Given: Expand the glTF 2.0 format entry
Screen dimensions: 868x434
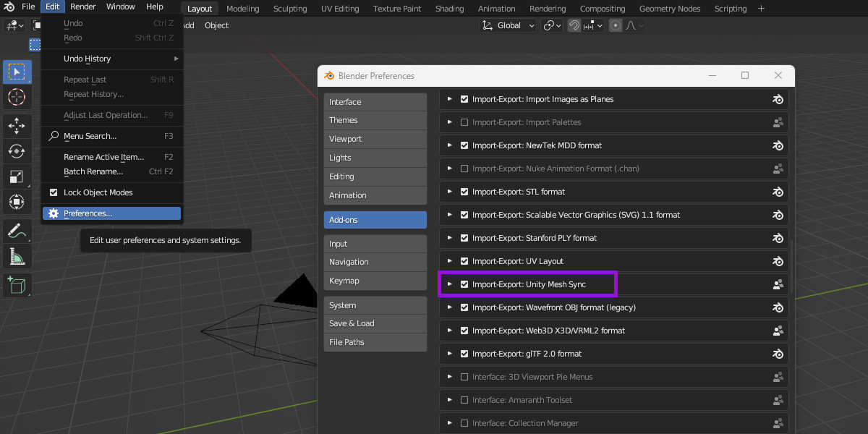Looking at the screenshot, I should (449, 354).
